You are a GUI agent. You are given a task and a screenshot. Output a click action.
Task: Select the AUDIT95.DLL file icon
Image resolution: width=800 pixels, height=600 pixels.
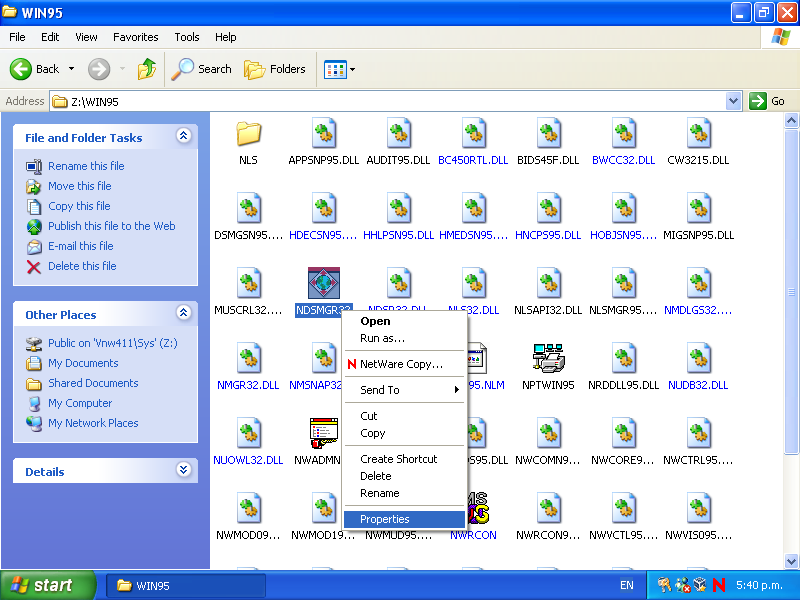[398, 134]
